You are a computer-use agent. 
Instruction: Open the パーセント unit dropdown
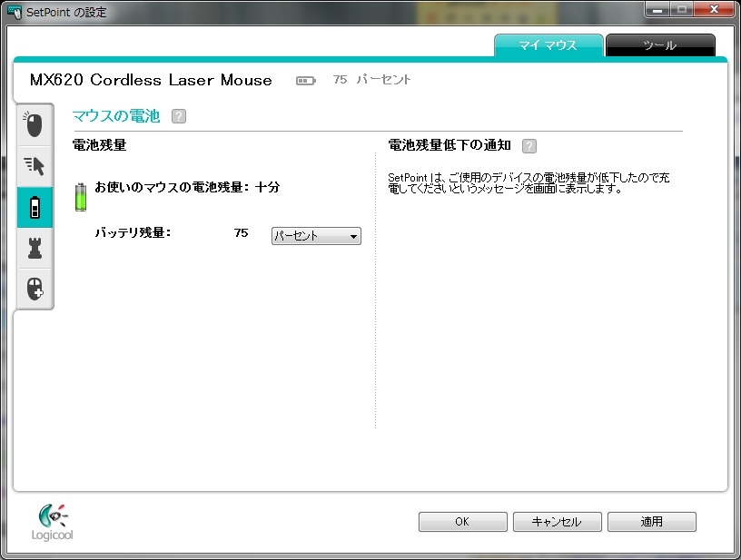pyautogui.click(x=316, y=236)
